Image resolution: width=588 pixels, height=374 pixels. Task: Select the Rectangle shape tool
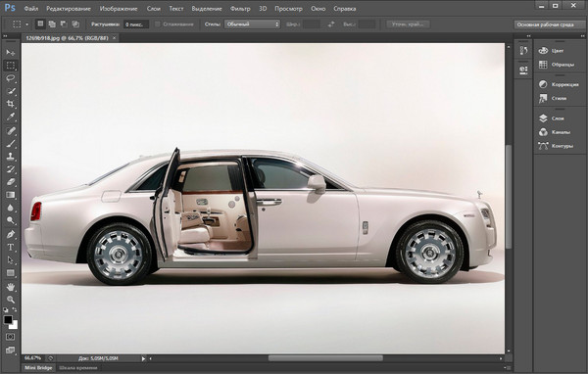coord(11,273)
